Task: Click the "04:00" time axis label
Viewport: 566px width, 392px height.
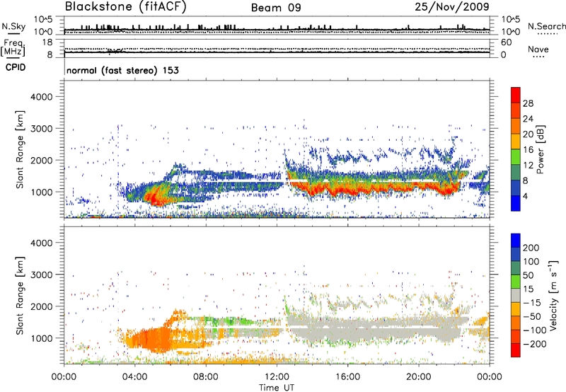Action: coord(134,377)
